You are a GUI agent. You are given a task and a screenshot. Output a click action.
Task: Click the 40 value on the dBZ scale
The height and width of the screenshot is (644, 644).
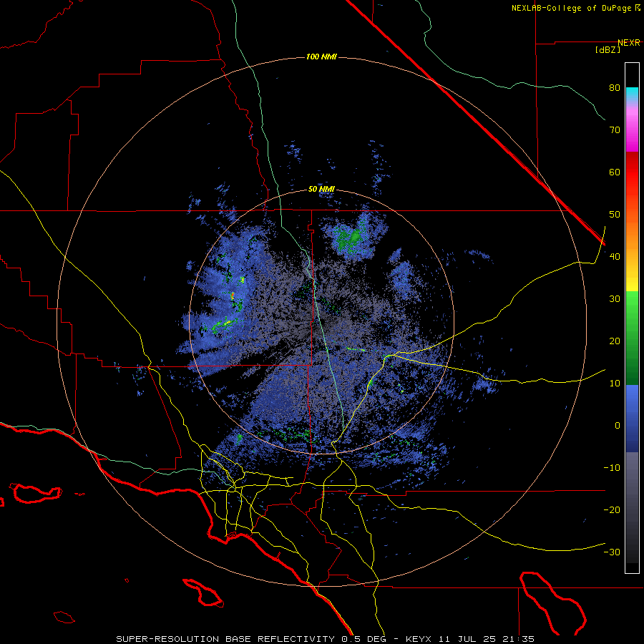tap(615, 257)
